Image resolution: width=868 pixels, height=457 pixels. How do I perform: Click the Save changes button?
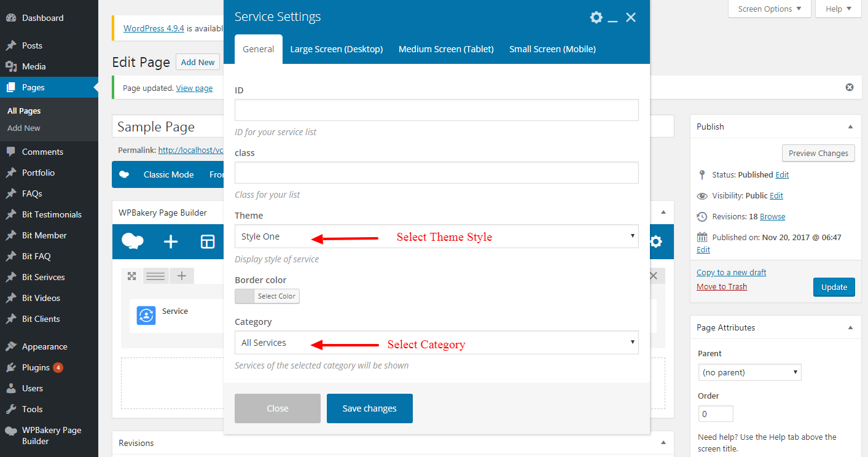pos(369,408)
